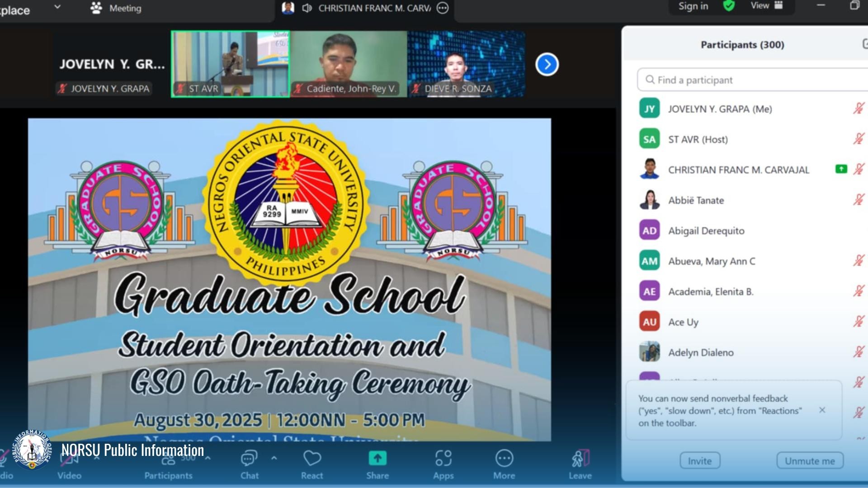The width and height of the screenshot is (868, 488).
Task: Click the shared Graduate School slide
Action: 289,279
